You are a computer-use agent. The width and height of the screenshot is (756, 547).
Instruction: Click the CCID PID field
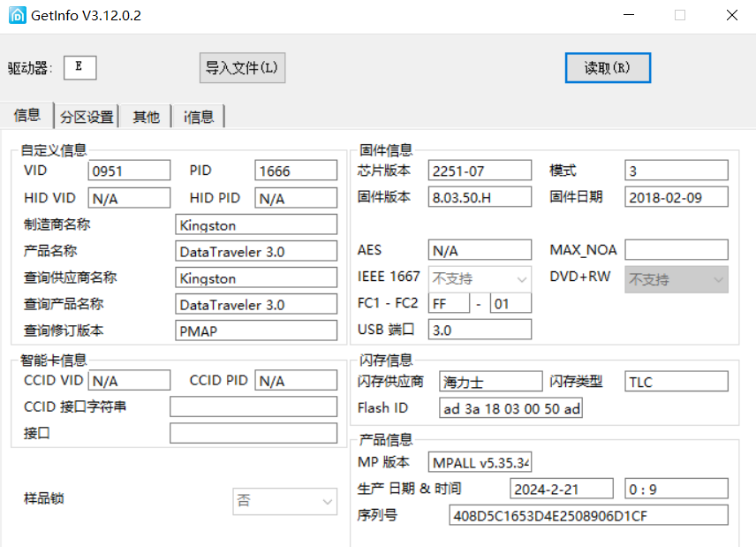pyautogui.click(x=296, y=381)
